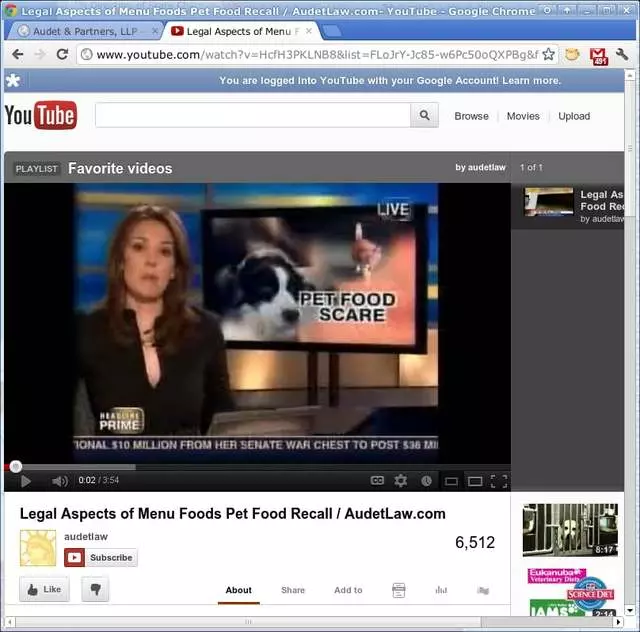This screenshot has width=640, height=632.
Task: Click the Watch Later clock icon
Action: pyautogui.click(x=426, y=481)
